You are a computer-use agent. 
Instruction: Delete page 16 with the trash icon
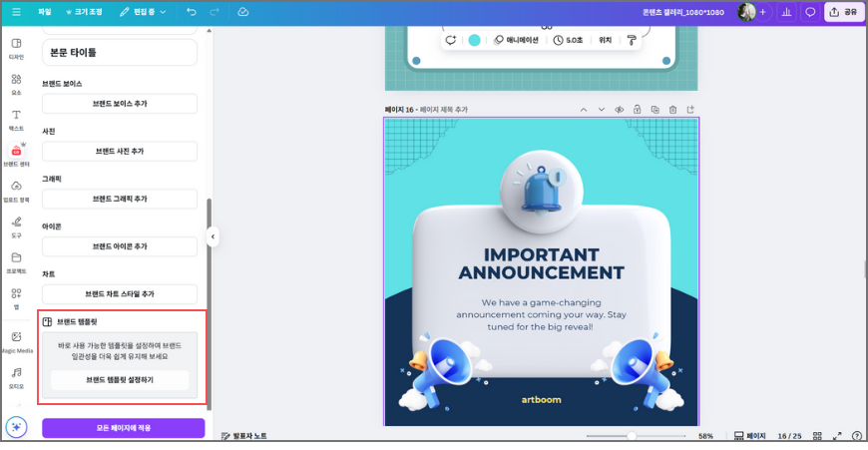[672, 110]
